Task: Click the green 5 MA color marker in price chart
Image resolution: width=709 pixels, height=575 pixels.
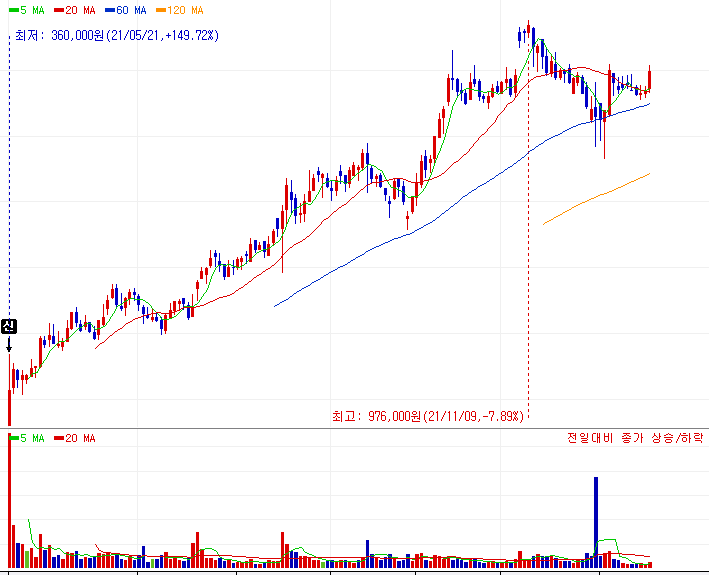Action: point(14,10)
